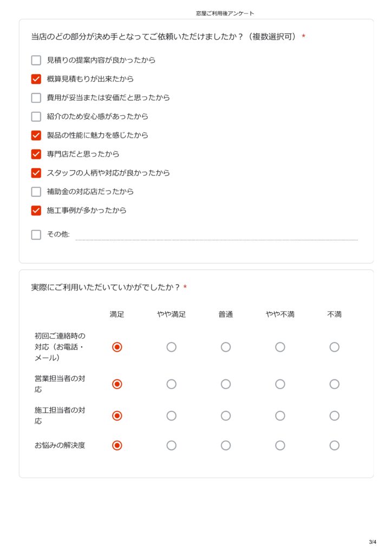Mark やや不満 for 営業担当者の対応

click(280, 384)
